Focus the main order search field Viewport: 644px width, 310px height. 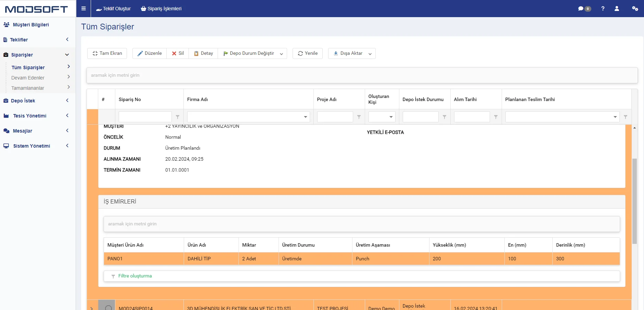[362, 75]
